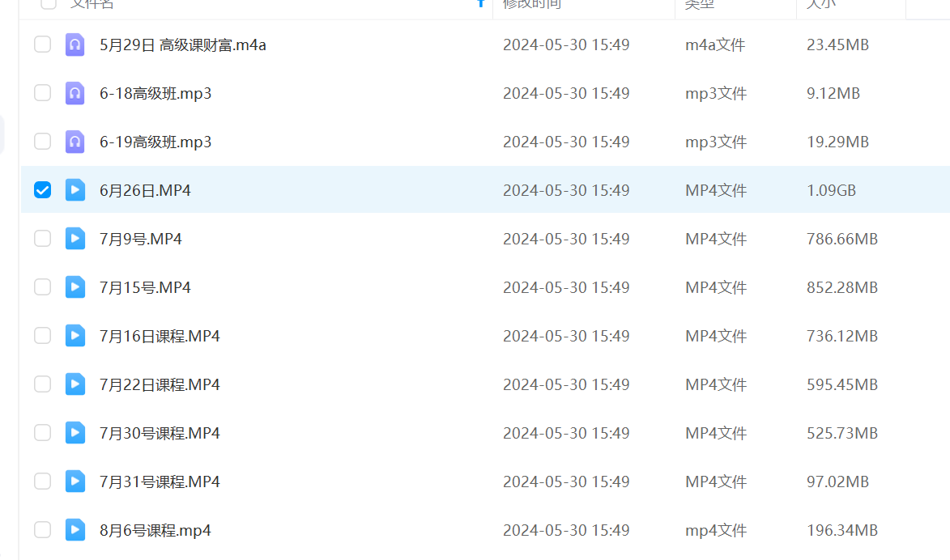Open the file 5月29日 高级课财富.m4a

(182, 45)
